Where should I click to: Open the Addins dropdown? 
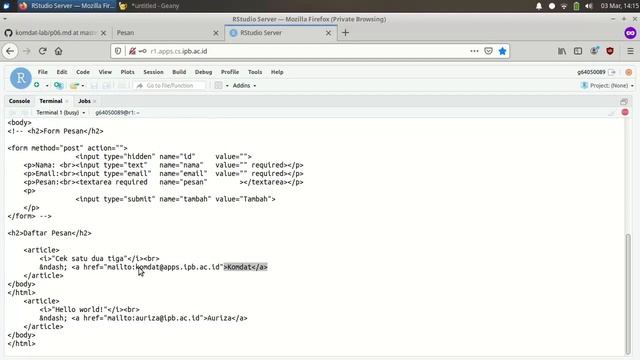(x=244, y=86)
